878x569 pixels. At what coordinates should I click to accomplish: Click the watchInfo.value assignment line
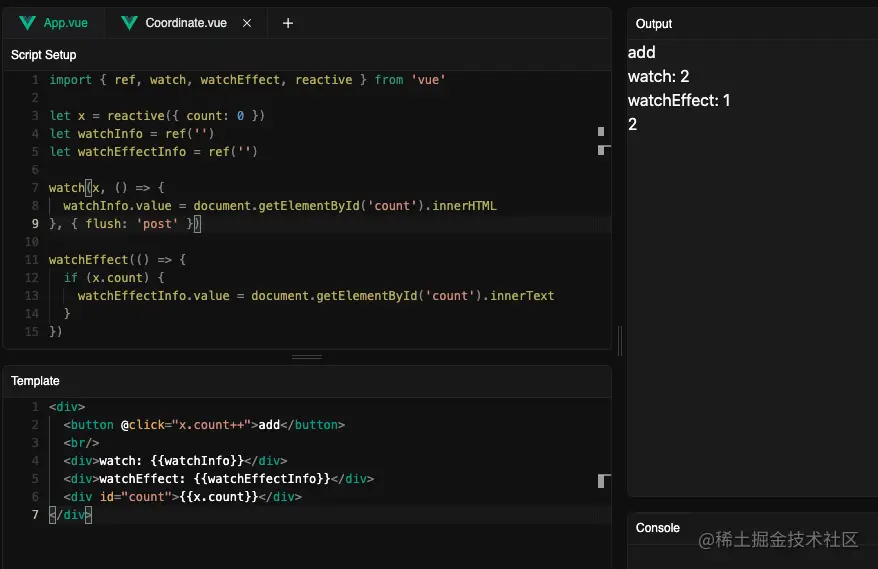pos(279,206)
